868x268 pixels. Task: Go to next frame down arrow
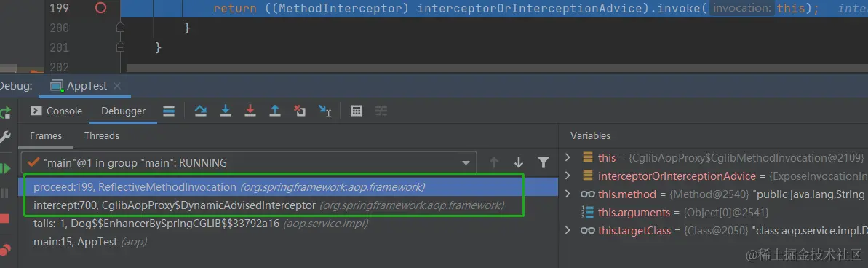pyautogui.click(x=519, y=163)
